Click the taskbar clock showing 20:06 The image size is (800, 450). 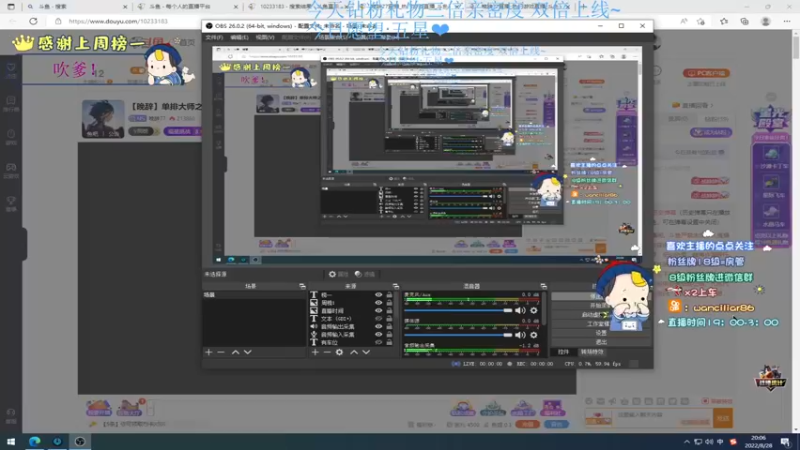(x=758, y=442)
